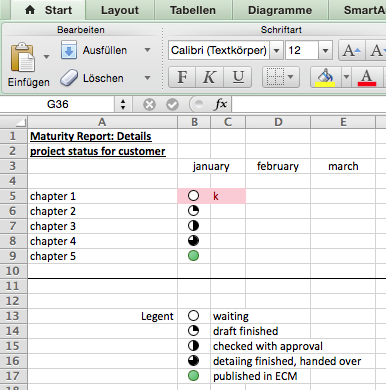Select row 5 header
The height and width of the screenshot is (390, 386).
[13, 196]
